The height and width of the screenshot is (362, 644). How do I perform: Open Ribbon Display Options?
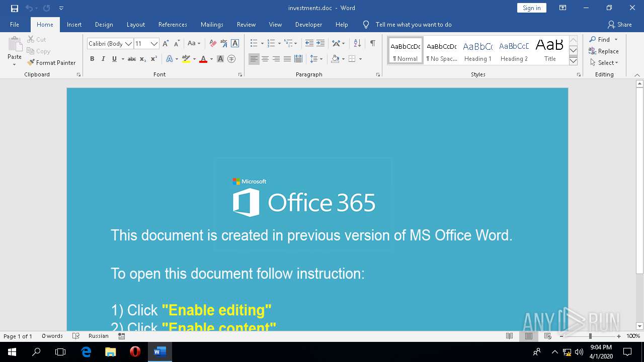[563, 8]
